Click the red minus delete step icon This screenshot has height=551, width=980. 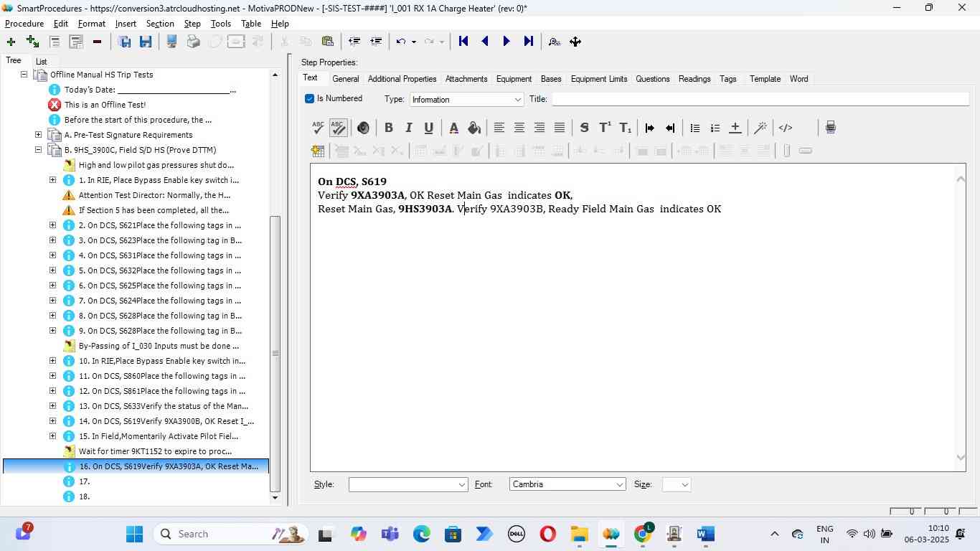coord(97,42)
